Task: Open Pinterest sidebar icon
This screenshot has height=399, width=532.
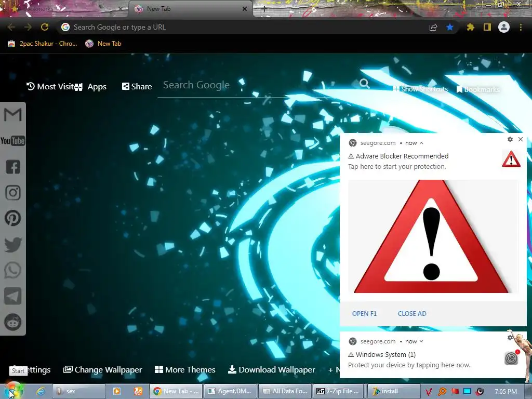Action: pyautogui.click(x=13, y=218)
